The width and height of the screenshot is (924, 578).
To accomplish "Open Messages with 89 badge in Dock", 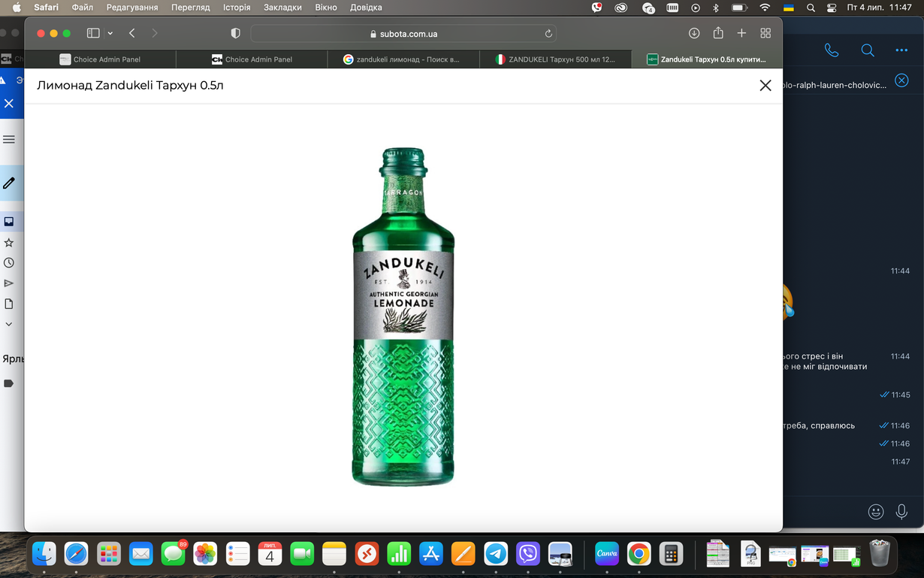I will (174, 554).
